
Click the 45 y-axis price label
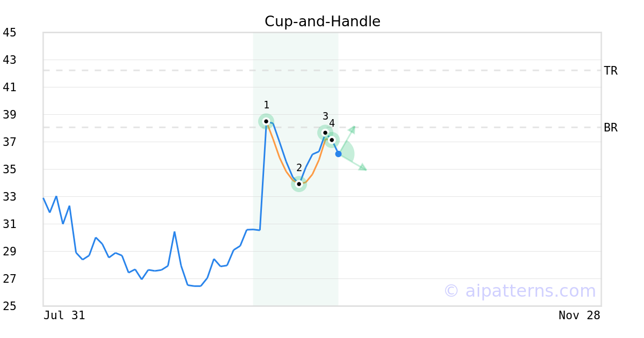pos(10,33)
